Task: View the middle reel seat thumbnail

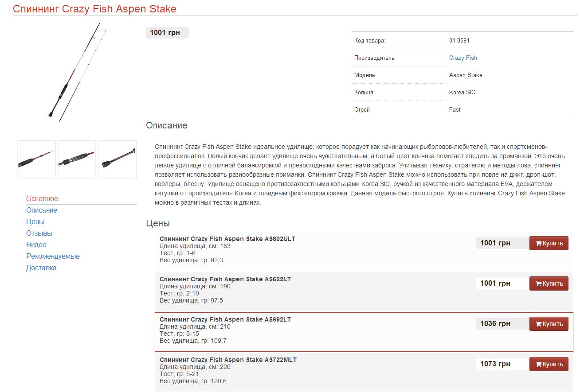Action: coord(77,159)
